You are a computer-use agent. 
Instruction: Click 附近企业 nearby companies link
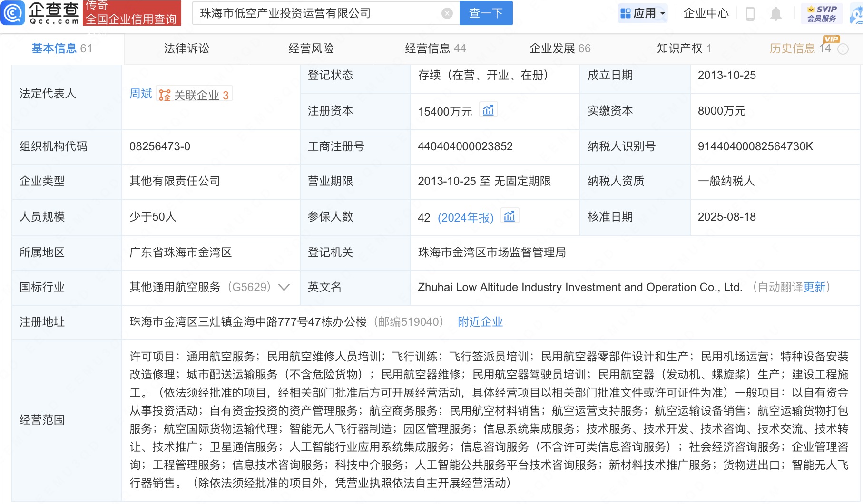tap(480, 322)
